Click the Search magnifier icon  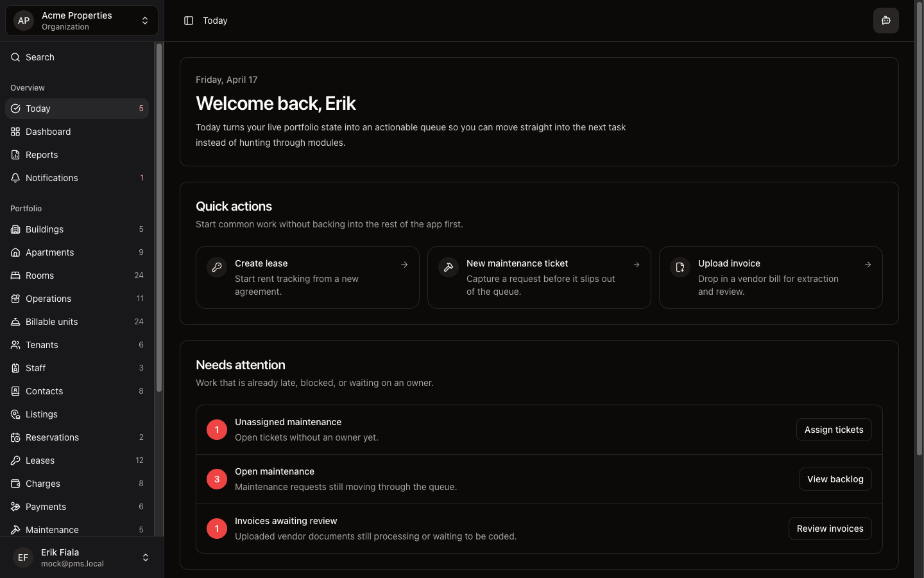click(x=15, y=57)
